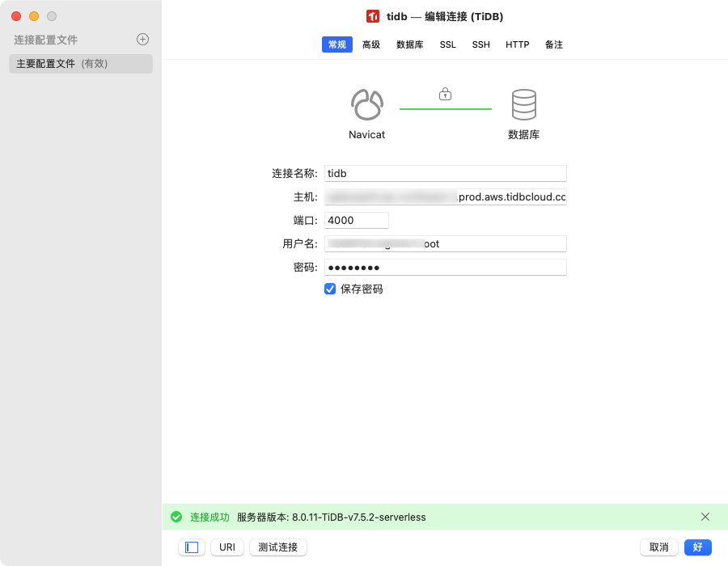Open the 备注 tab
The image size is (728, 566).
point(554,44)
